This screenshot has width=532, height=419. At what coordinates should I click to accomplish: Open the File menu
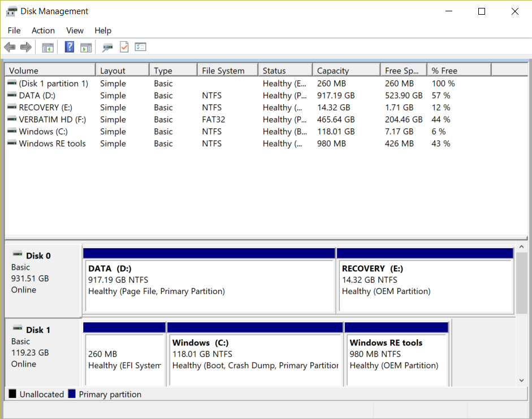14,31
